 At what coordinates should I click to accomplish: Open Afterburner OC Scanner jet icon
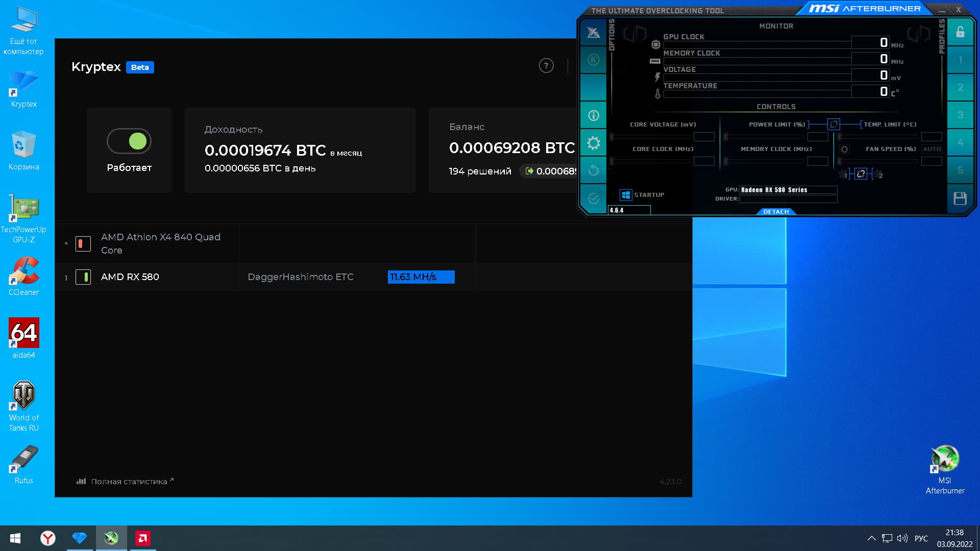point(593,33)
